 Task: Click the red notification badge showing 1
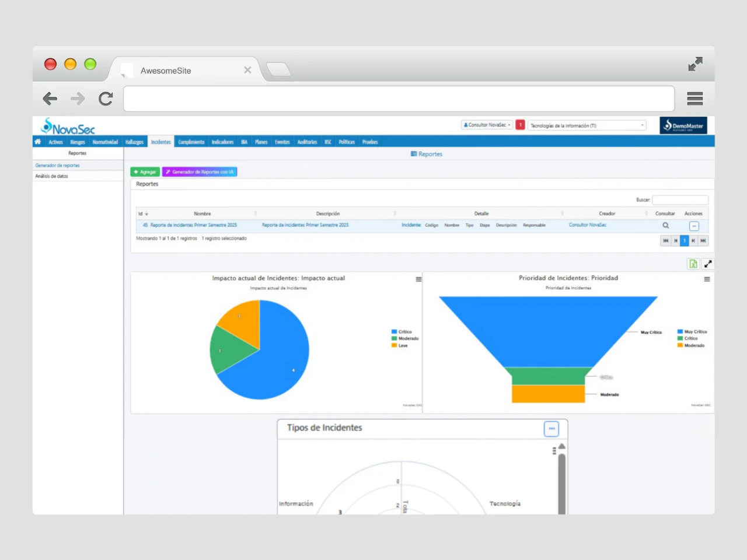(520, 125)
